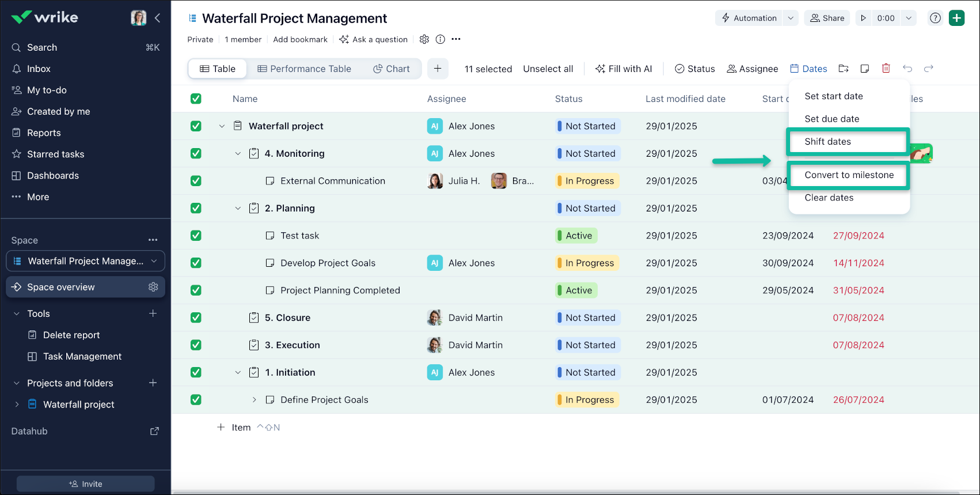The height and width of the screenshot is (495, 980).
Task: Open Space overview settings gear
Action: coord(153,287)
